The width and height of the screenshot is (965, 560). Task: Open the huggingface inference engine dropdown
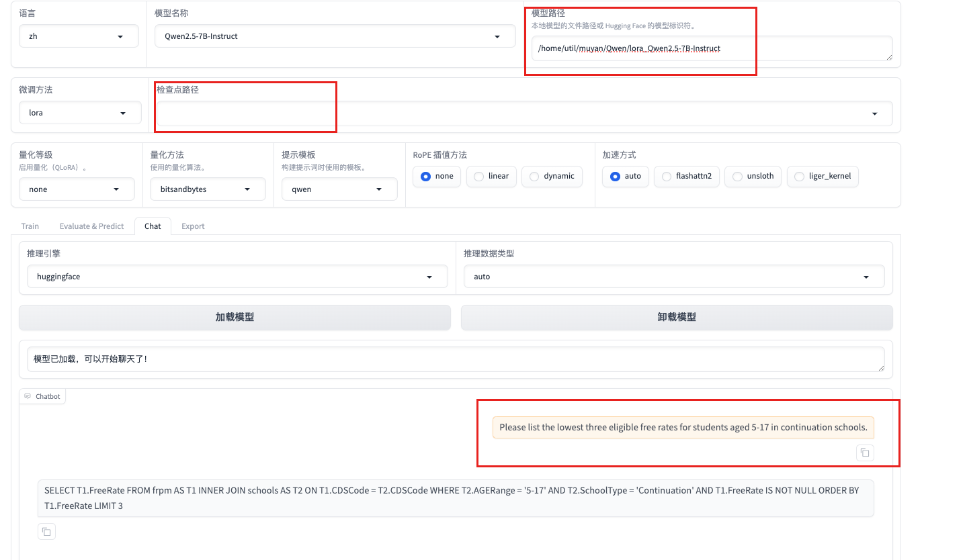[x=237, y=277]
